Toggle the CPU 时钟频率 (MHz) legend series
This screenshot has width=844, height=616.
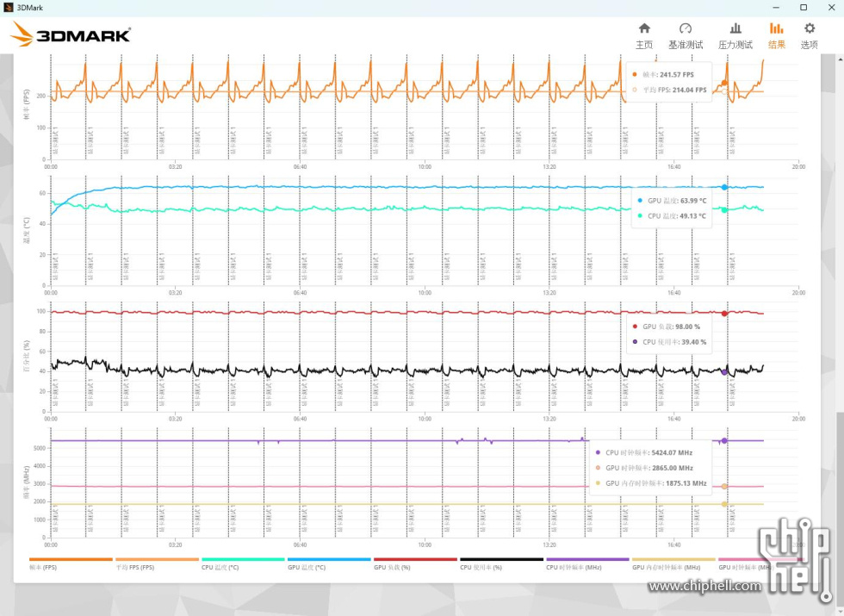[587, 563]
